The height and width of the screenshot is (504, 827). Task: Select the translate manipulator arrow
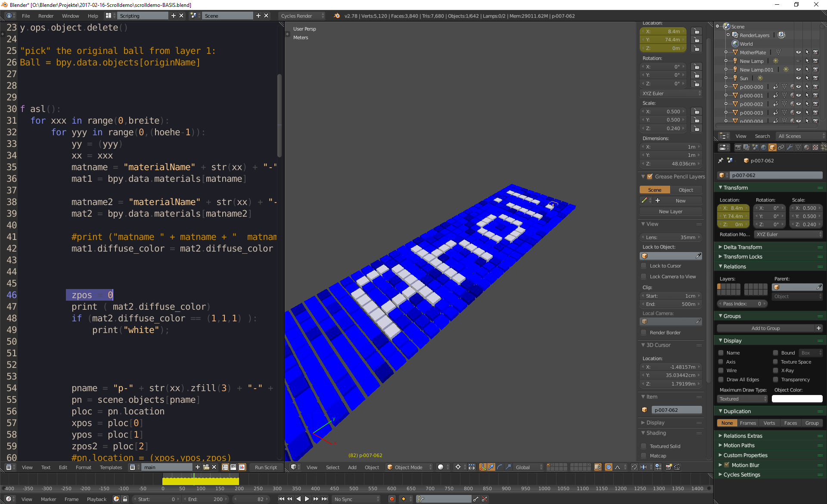[x=491, y=467]
